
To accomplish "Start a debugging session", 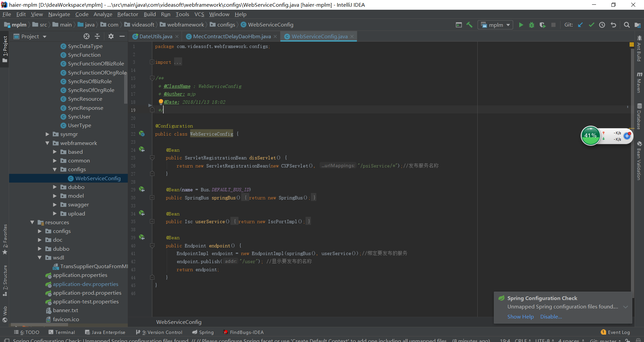I will (x=532, y=25).
